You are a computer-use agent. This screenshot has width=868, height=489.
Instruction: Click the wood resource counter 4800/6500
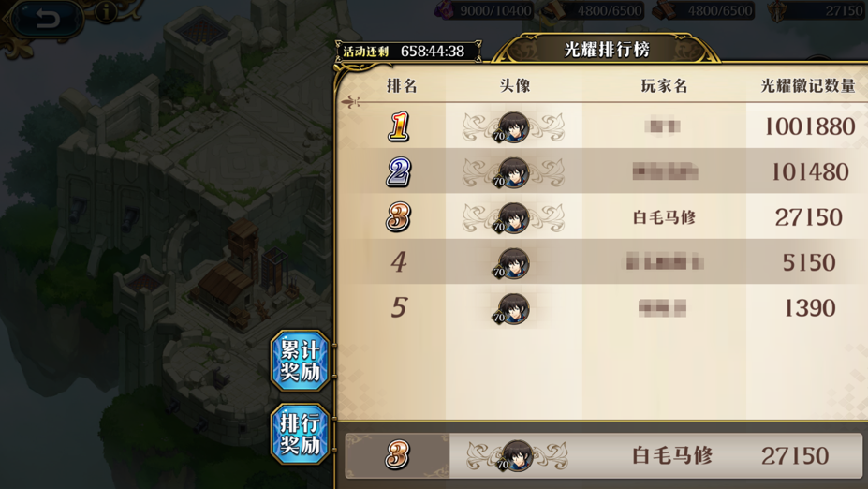coord(703,10)
